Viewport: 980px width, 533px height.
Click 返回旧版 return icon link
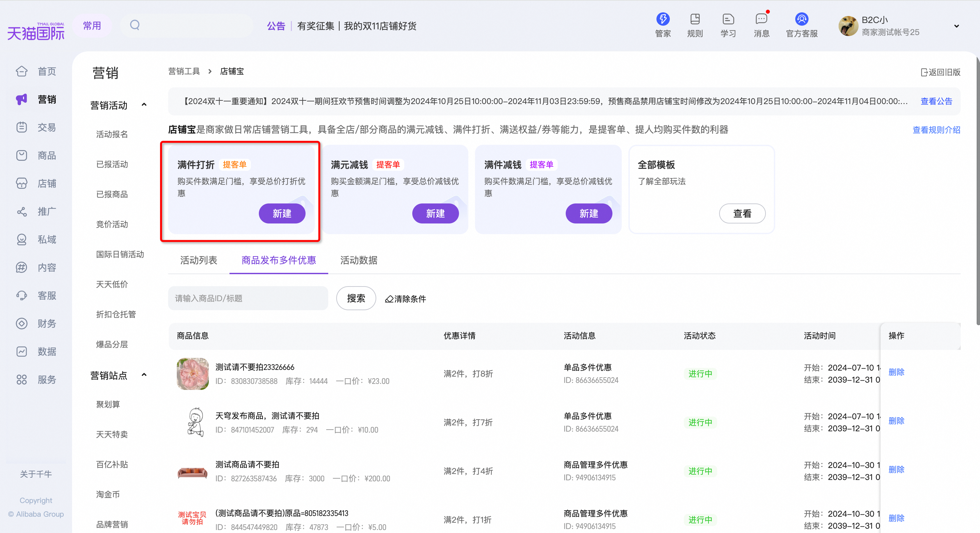pos(940,72)
